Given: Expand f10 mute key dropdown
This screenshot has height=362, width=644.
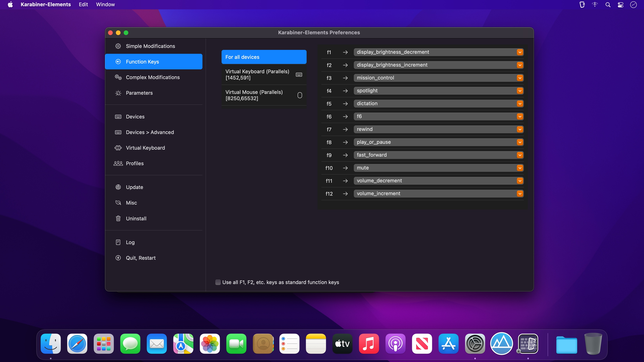Looking at the screenshot, I should [520, 168].
